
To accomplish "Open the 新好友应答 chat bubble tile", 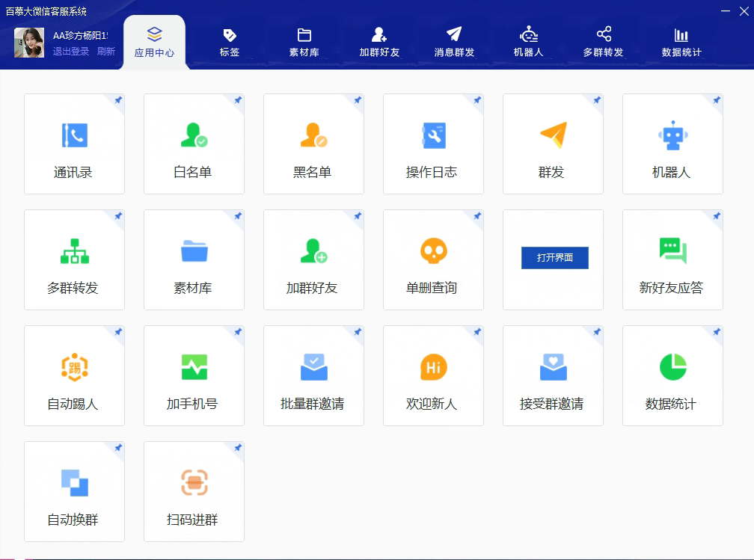I will (672, 259).
